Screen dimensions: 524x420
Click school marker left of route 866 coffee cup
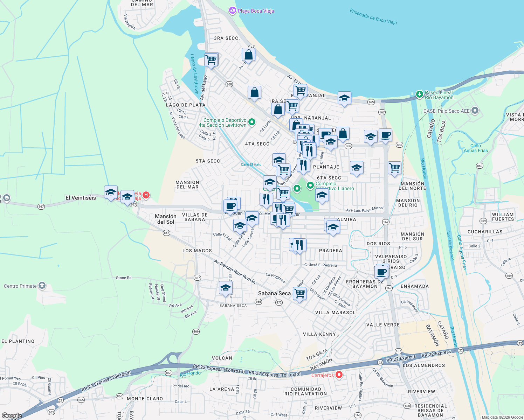point(371,136)
